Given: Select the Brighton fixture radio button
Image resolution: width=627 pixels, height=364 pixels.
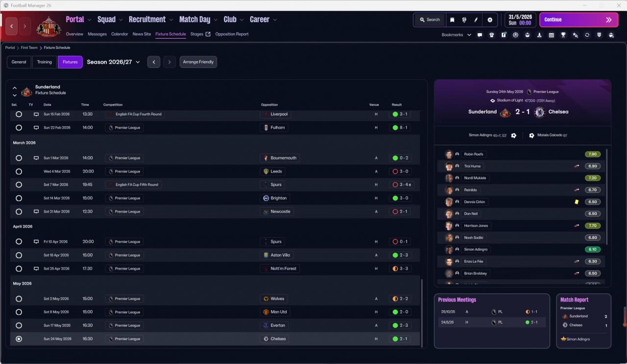Looking at the screenshot, I should 19,198.
